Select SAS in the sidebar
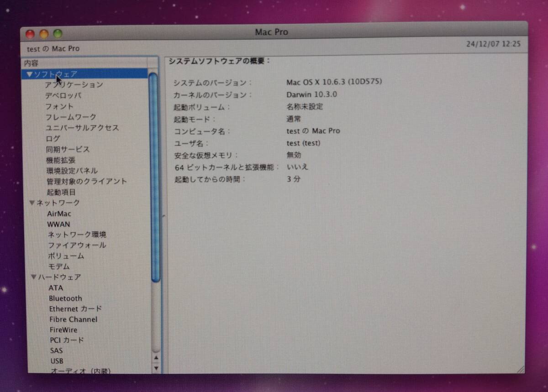This screenshot has width=548, height=392. tap(57, 351)
